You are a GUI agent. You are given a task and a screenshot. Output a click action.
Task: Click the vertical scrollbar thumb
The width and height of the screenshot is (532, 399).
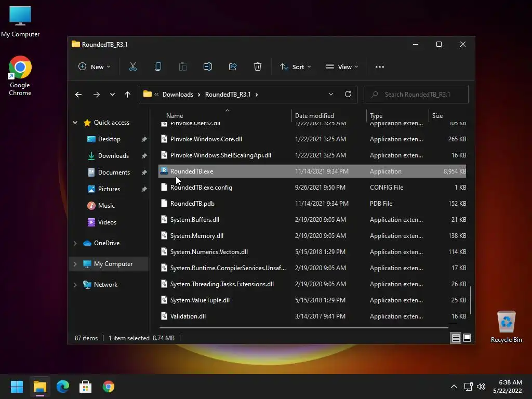pos(471,300)
